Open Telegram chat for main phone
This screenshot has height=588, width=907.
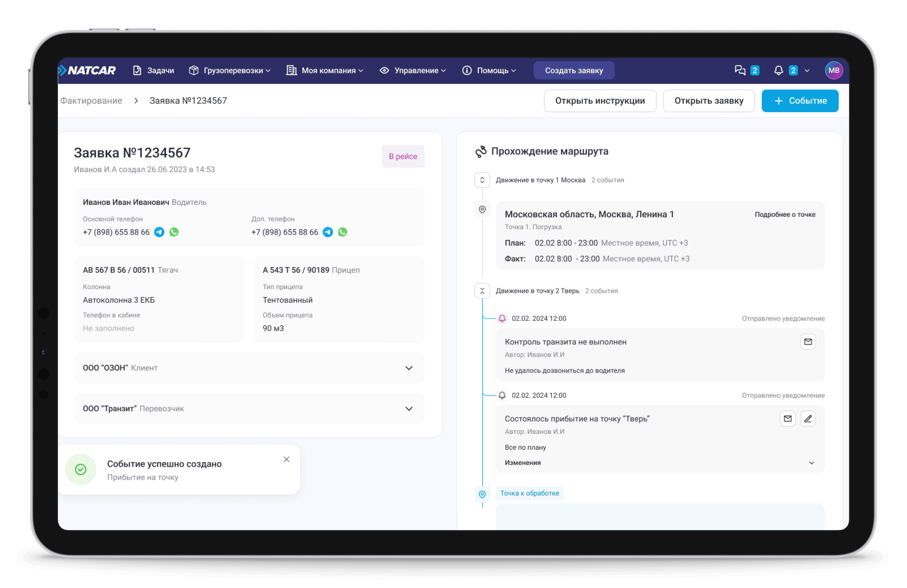[159, 232]
